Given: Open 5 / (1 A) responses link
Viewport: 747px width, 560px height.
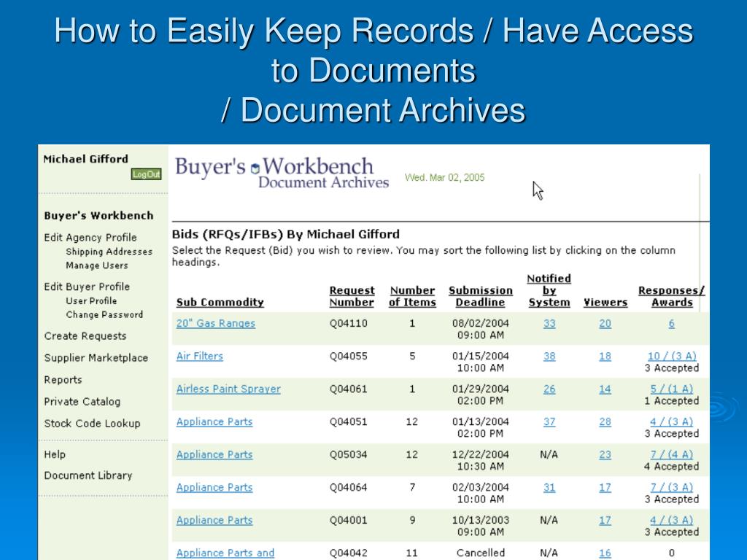Looking at the screenshot, I should [672, 389].
